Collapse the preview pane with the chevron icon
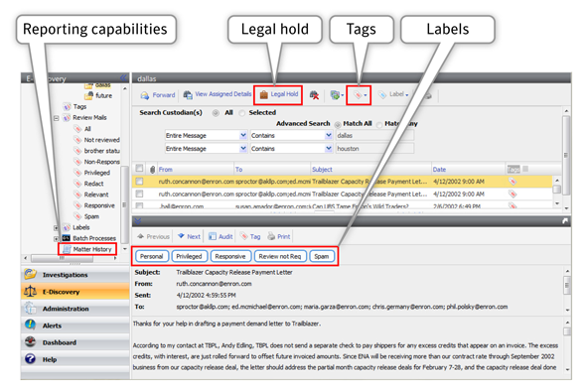The width and height of the screenshot is (586, 392). pyautogui.click(x=137, y=221)
